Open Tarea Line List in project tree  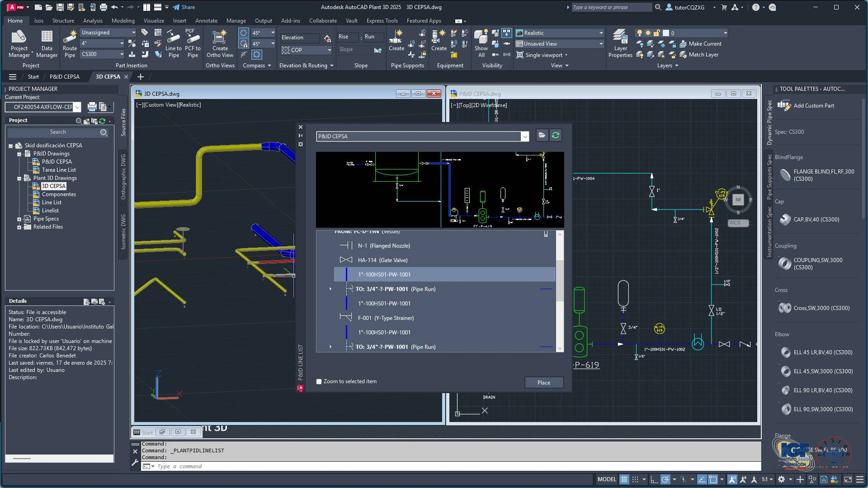(59, 170)
